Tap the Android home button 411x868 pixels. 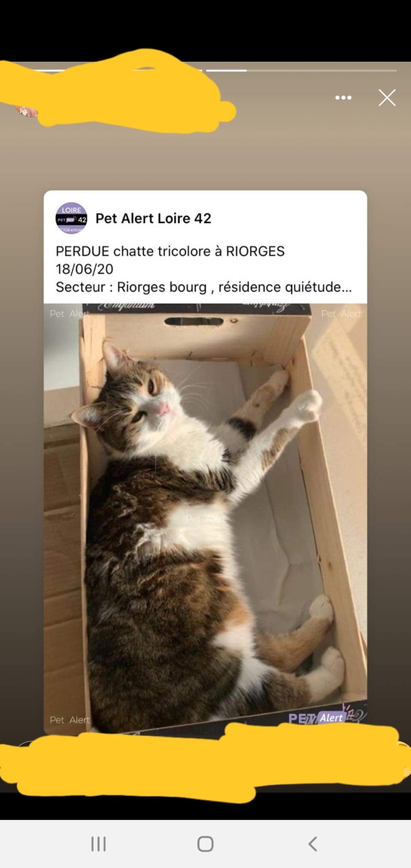[206, 844]
